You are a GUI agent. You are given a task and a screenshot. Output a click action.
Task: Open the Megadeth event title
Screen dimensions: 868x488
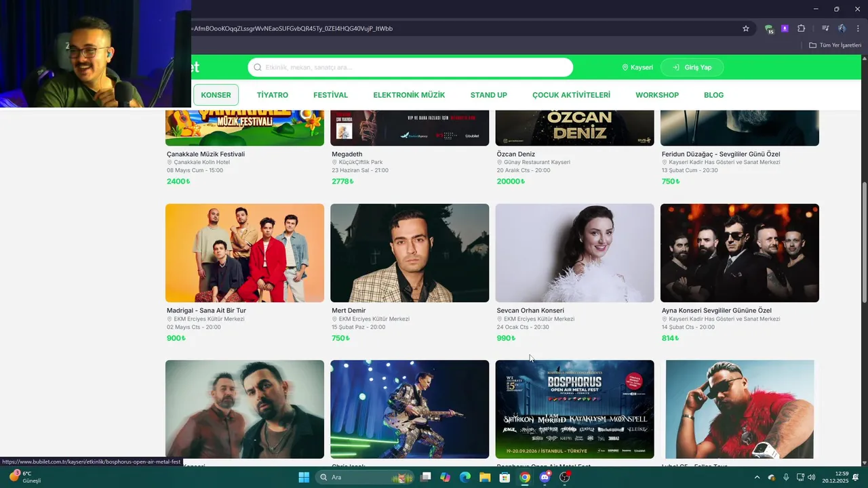click(x=347, y=154)
